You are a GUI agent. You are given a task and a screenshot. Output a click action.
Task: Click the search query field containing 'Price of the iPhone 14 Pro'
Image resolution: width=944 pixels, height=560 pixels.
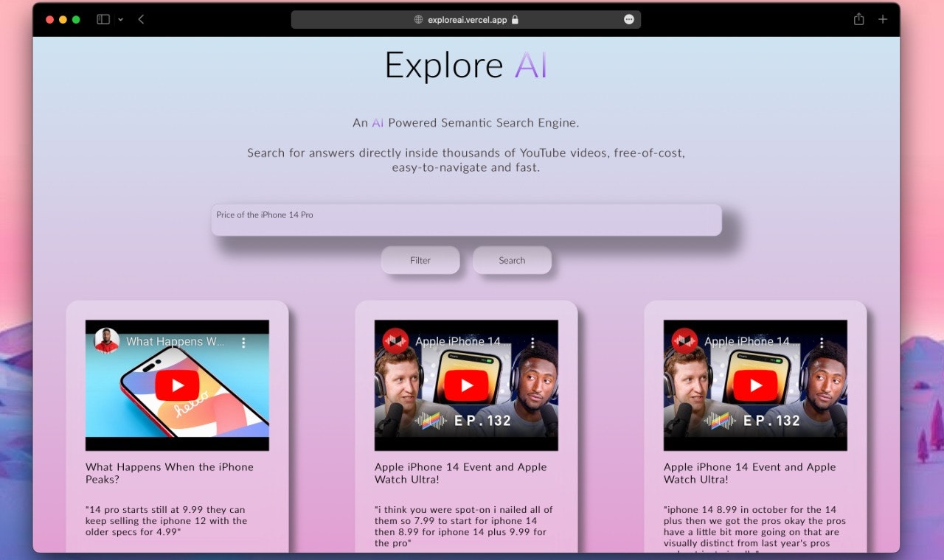tap(466, 220)
